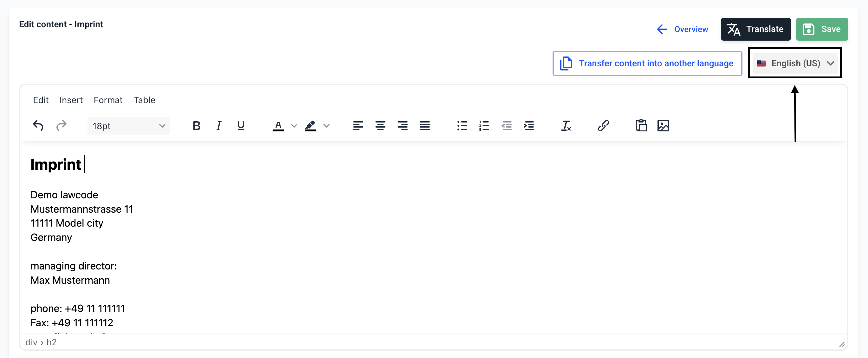Go back via the Overview link
Viewport: 868px width, 358px height.
point(682,29)
